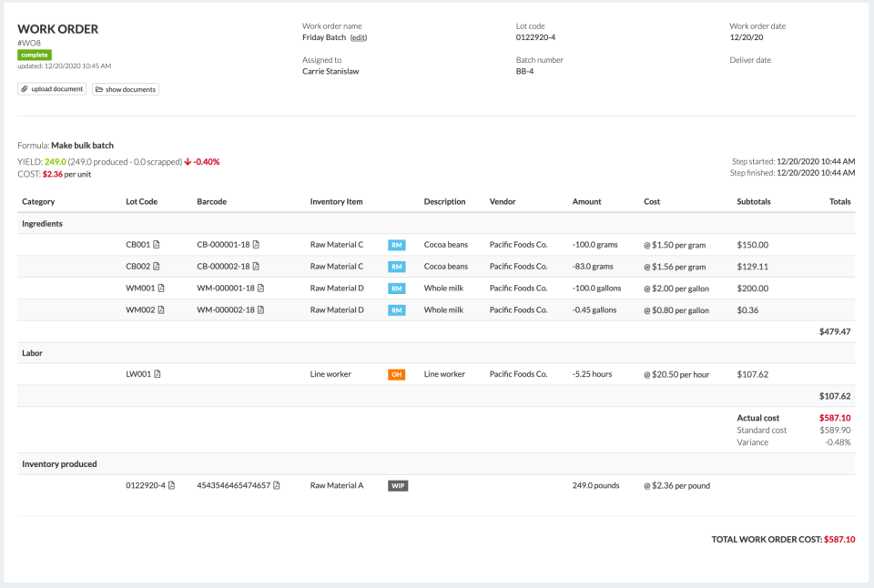This screenshot has width=874, height=588.
Task: Open document icon beside barcode CB-000002-18
Action: coord(258,267)
